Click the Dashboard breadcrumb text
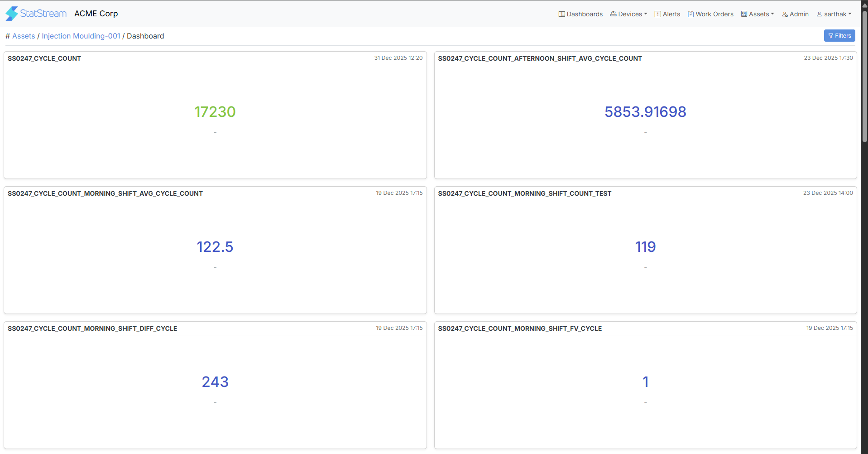Image resolution: width=868 pixels, height=454 pixels. click(145, 36)
